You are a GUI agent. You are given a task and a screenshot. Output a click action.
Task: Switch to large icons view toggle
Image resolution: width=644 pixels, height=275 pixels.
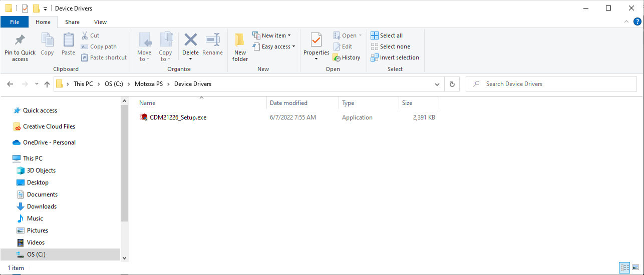(635, 268)
